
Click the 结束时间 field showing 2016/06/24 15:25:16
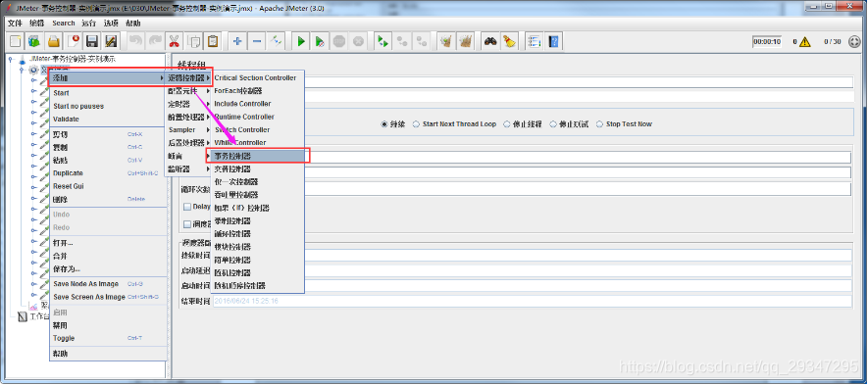[532, 302]
